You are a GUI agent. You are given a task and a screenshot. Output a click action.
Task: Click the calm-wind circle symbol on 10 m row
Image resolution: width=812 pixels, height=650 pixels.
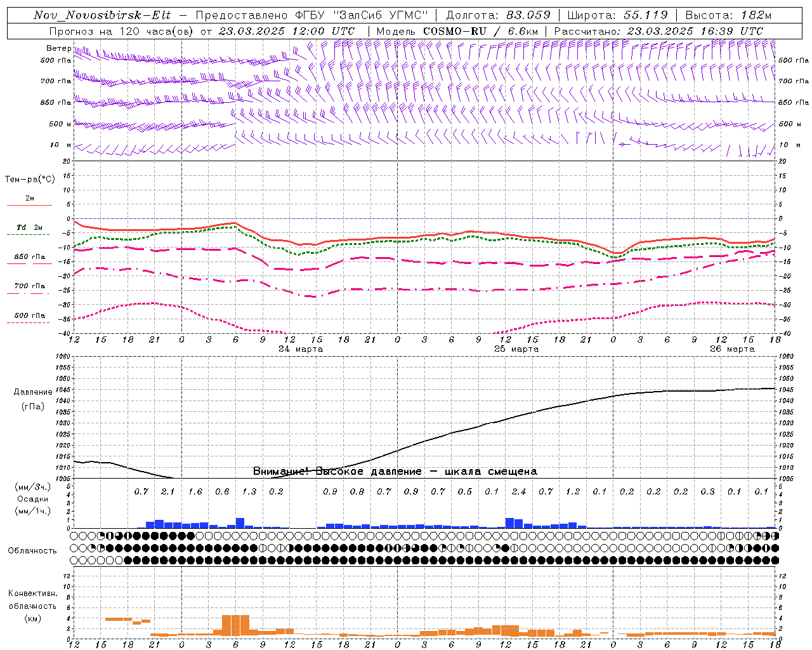tap(622, 145)
